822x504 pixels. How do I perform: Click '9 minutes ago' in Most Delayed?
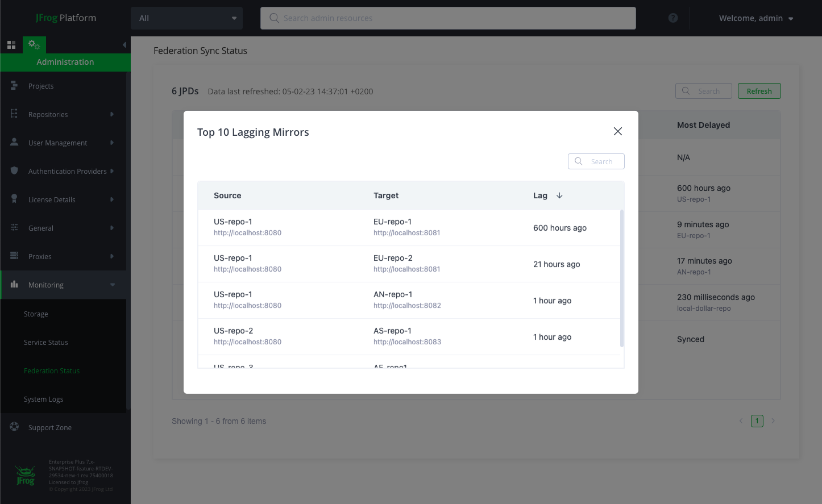click(703, 224)
